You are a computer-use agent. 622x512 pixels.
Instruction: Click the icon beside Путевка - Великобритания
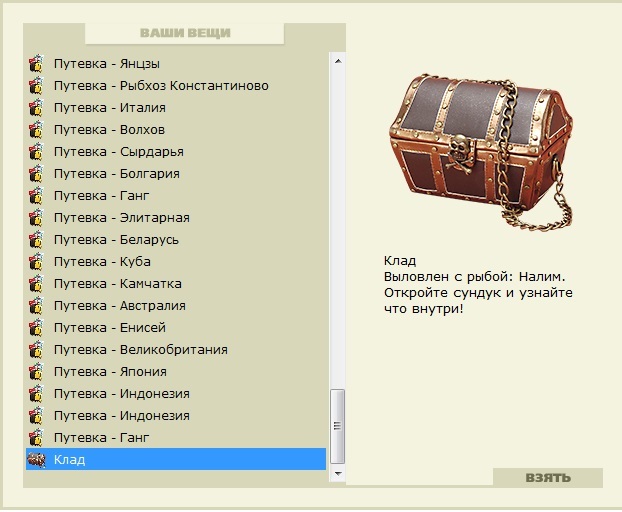[36, 350]
